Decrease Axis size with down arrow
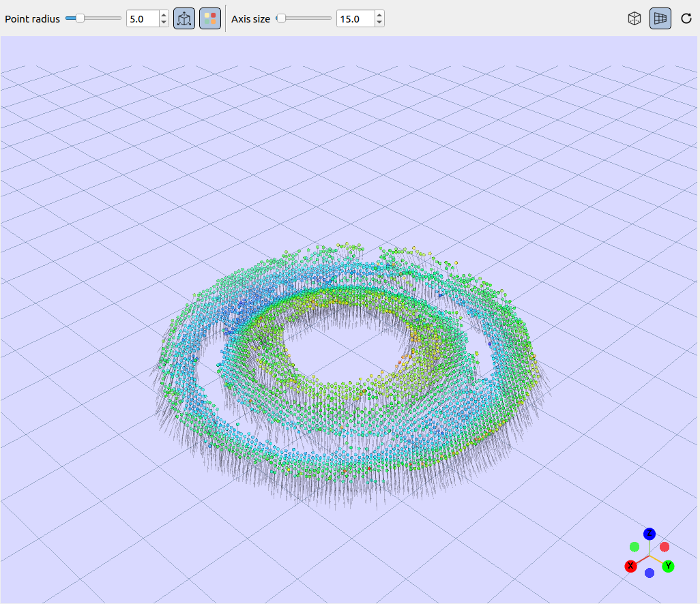This screenshot has height=604, width=700. [x=379, y=22]
